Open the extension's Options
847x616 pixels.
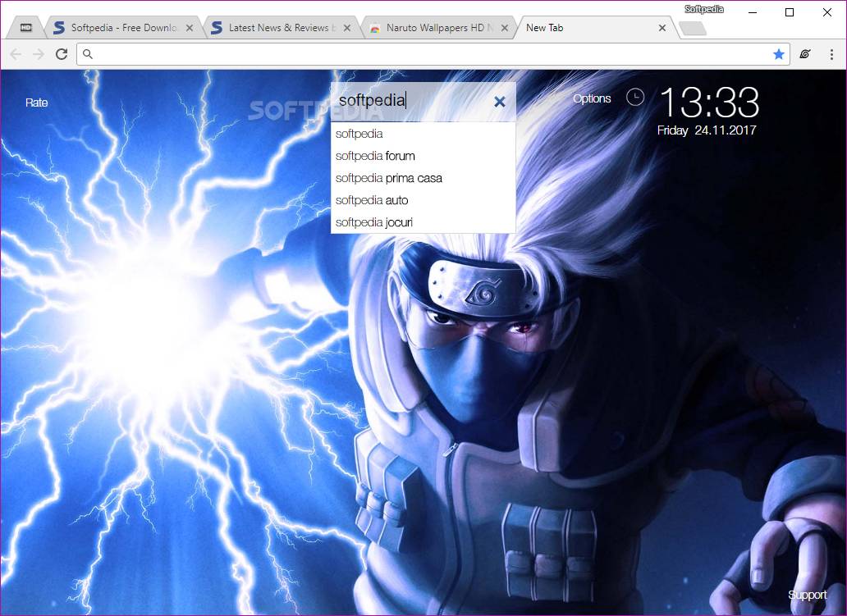(593, 98)
